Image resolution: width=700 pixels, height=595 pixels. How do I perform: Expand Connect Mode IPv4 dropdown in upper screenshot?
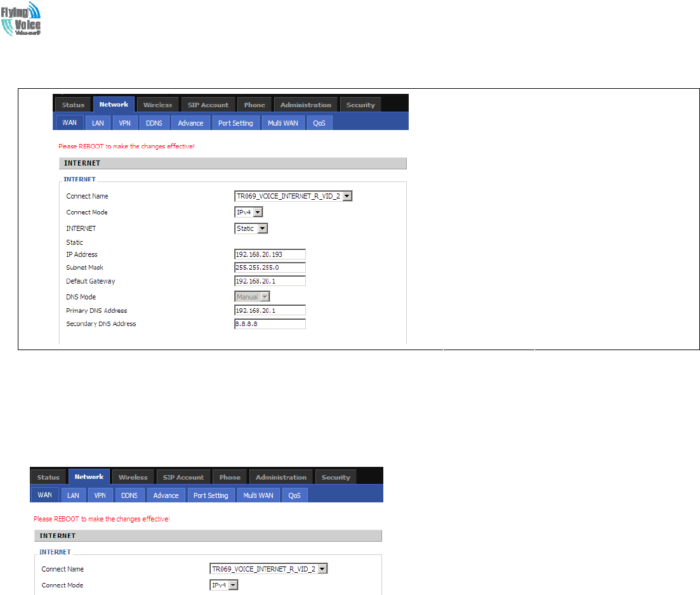tap(249, 212)
